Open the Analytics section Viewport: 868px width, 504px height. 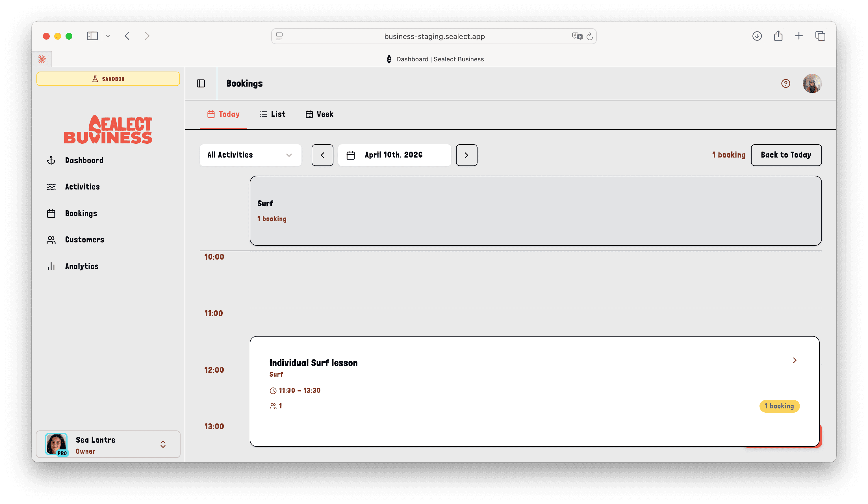[81, 266]
